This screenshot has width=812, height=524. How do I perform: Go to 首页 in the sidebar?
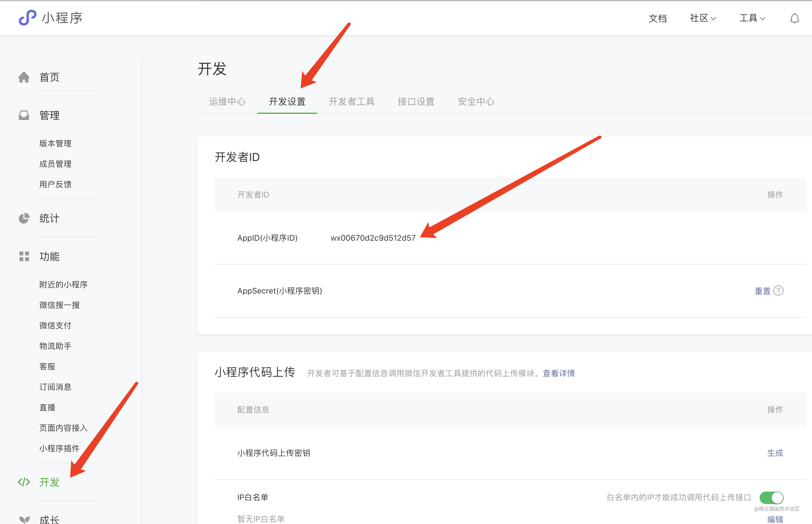[49, 77]
